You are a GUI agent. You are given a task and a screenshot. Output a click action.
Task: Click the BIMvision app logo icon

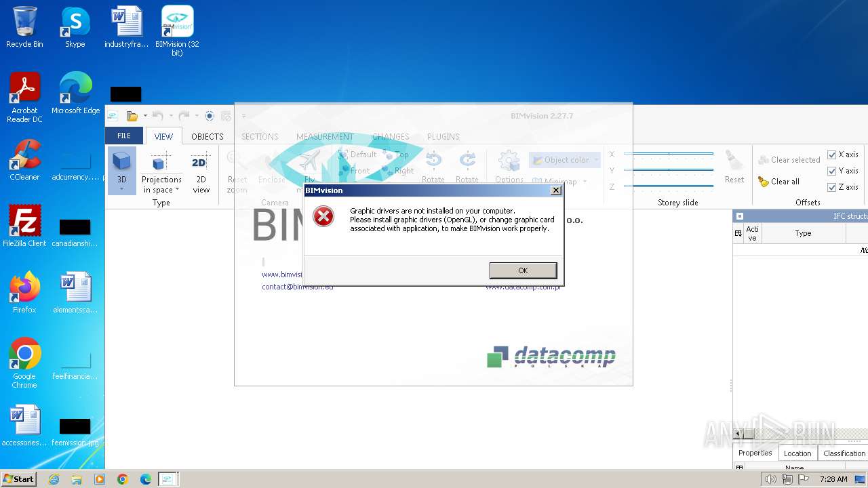tap(113, 116)
